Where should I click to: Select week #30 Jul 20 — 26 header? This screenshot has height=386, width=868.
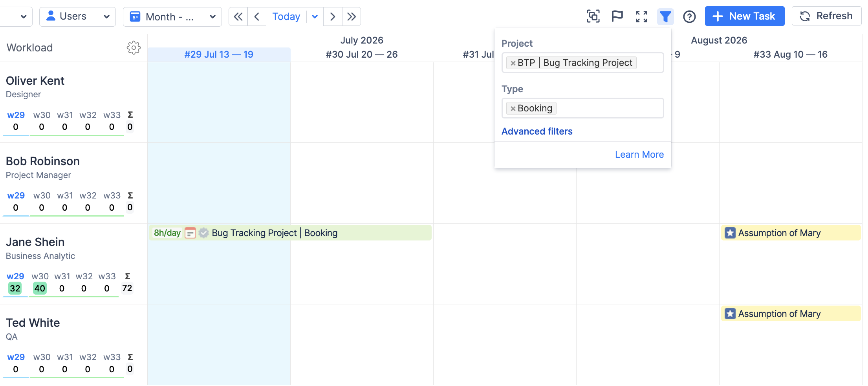click(362, 55)
